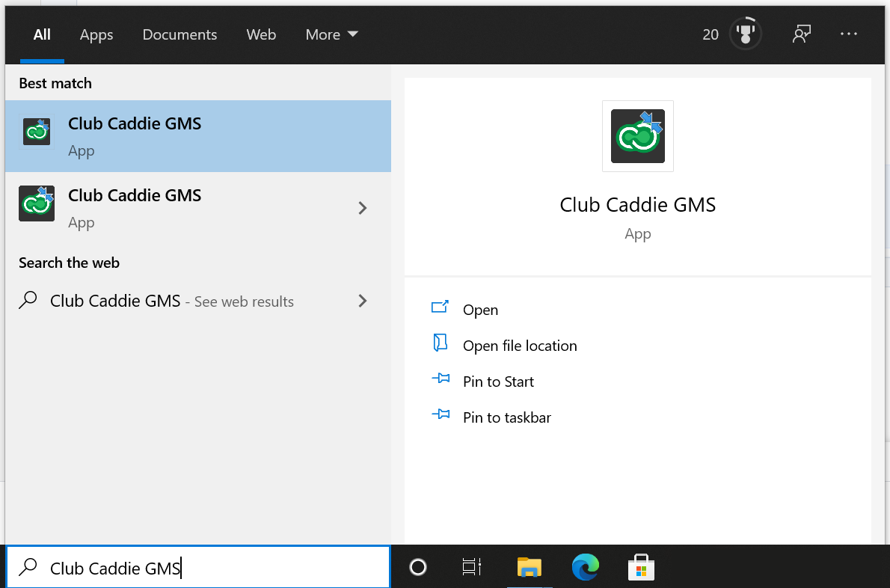Image resolution: width=890 pixels, height=588 pixels.
Task: Expand the See web results chevron
Action: pos(363,301)
